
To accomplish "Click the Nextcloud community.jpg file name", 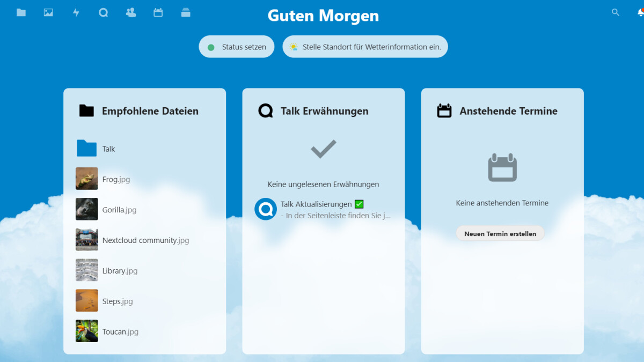I will point(146,241).
